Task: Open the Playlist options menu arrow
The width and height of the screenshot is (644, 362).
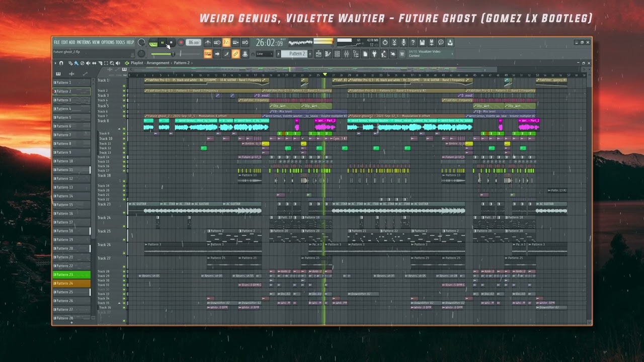Action: [x=55, y=63]
